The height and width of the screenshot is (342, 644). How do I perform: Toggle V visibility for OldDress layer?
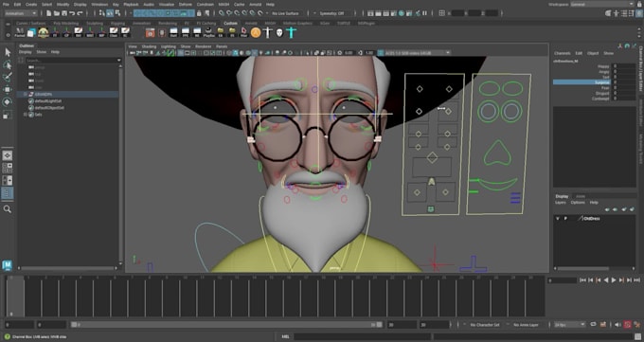[x=557, y=219]
